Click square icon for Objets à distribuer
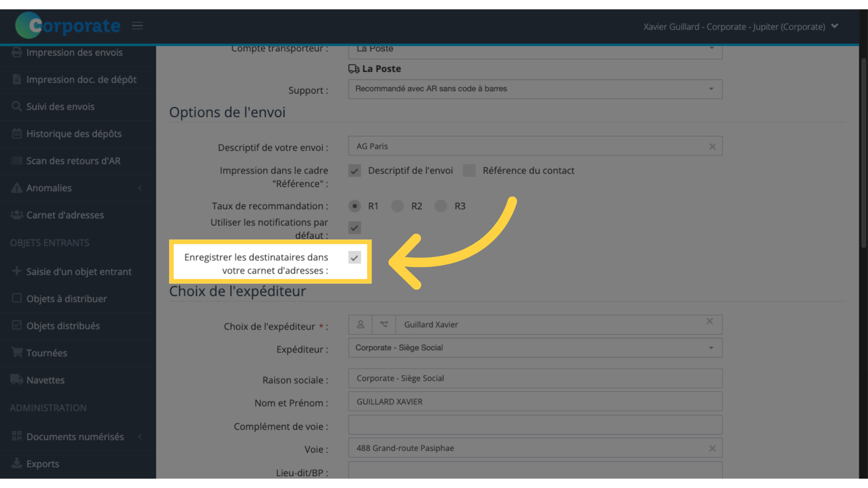868x488 pixels. pos(17,298)
